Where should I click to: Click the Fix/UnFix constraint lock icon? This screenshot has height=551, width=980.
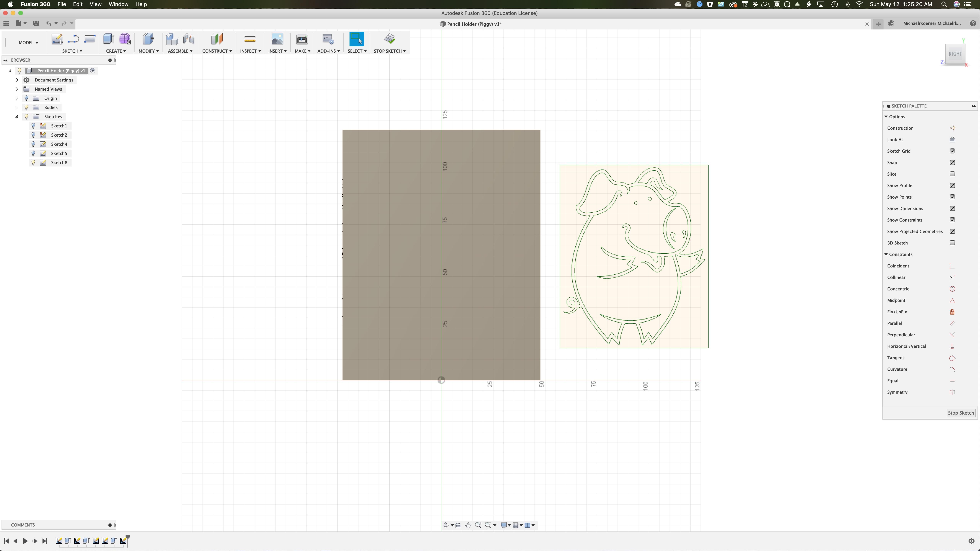click(x=952, y=312)
